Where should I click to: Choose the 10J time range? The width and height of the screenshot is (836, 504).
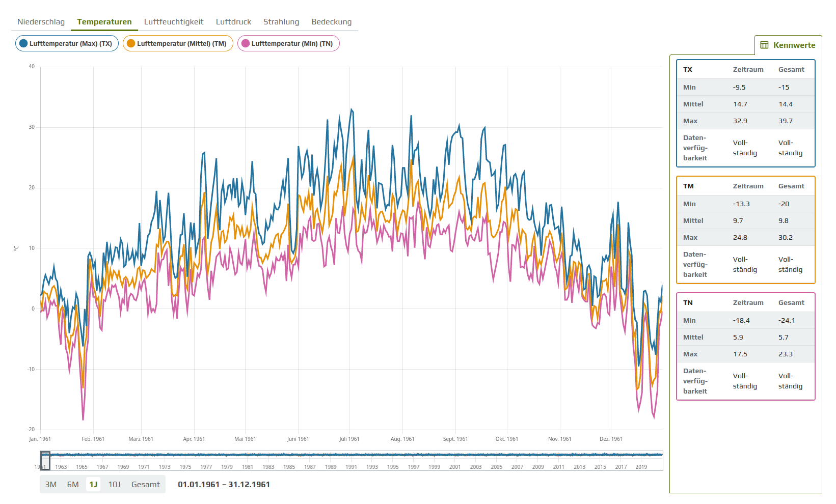pyautogui.click(x=115, y=484)
